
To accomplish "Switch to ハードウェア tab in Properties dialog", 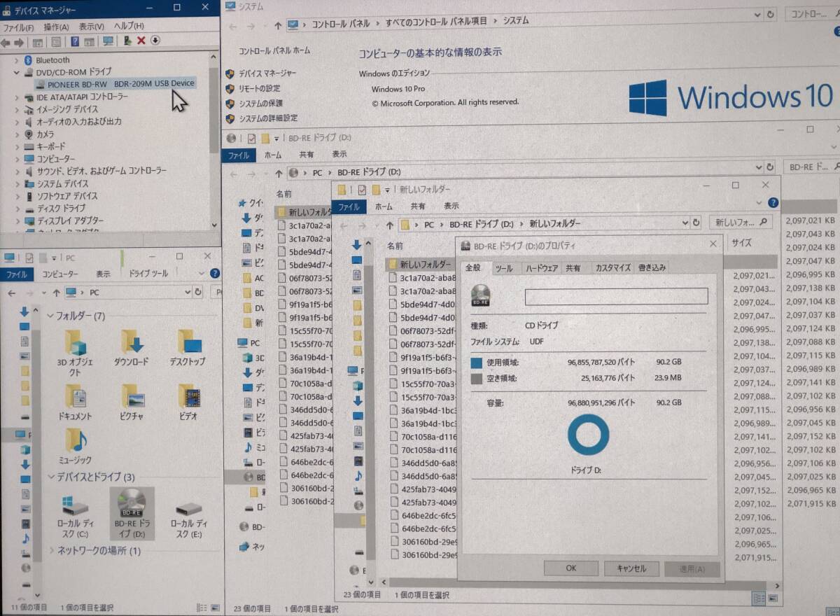I will click(x=542, y=268).
